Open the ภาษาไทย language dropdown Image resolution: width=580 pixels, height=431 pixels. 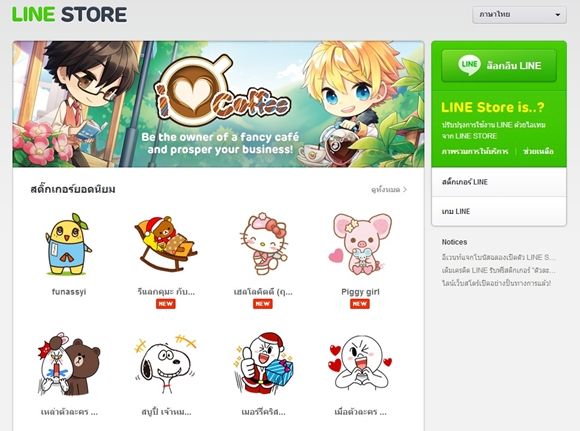pos(519,15)
